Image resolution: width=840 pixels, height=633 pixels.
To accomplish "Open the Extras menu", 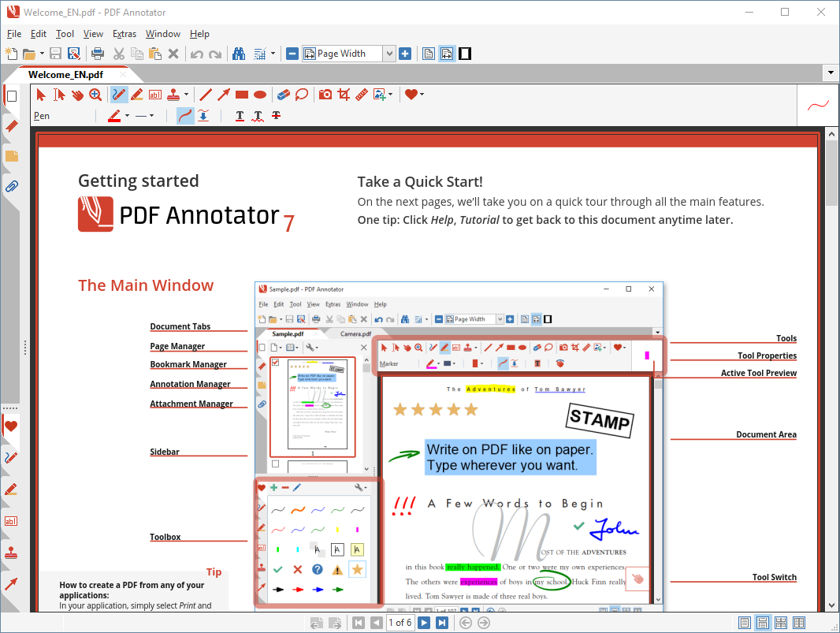I will click(x=125, y=34).
